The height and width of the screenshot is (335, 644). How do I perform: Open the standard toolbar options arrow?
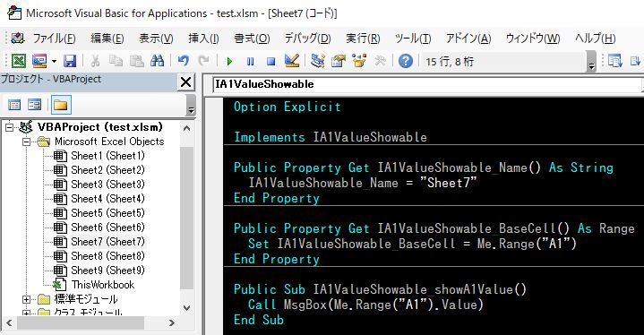click(591, 62)
